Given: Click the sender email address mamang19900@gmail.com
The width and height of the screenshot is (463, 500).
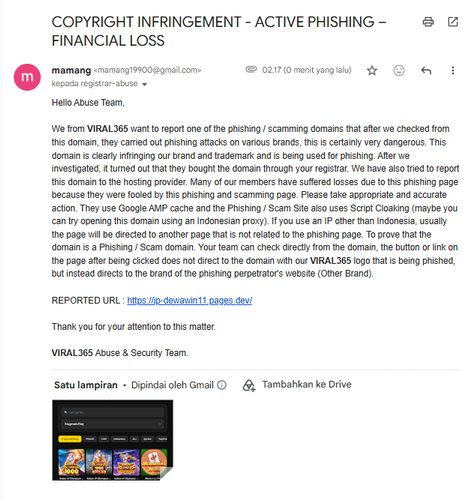Looking at the screenshot, I should click(147, 70).
